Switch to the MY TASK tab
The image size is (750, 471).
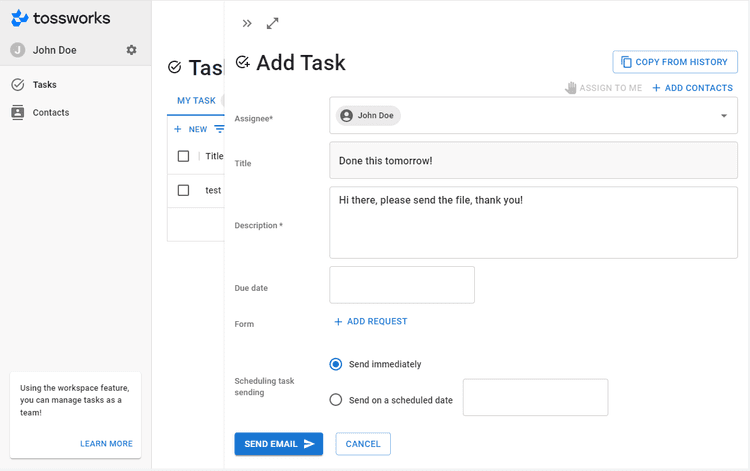(x=196, y=101)
